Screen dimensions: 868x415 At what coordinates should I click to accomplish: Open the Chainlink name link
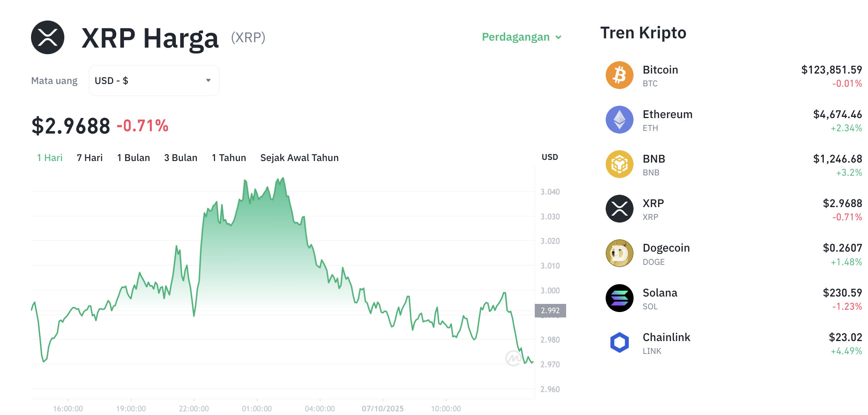tap(666, 338)
